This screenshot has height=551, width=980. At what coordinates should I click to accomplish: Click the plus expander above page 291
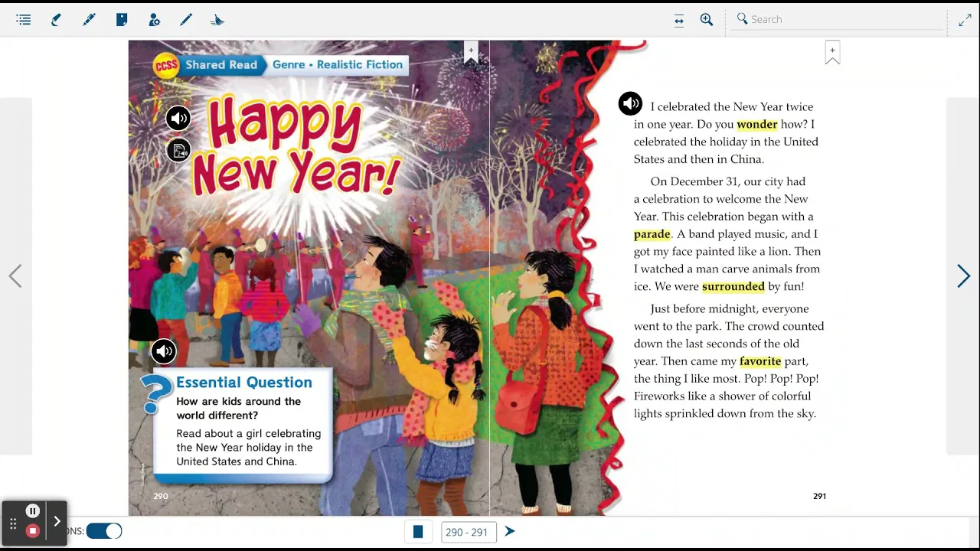[x=832, y=50]
